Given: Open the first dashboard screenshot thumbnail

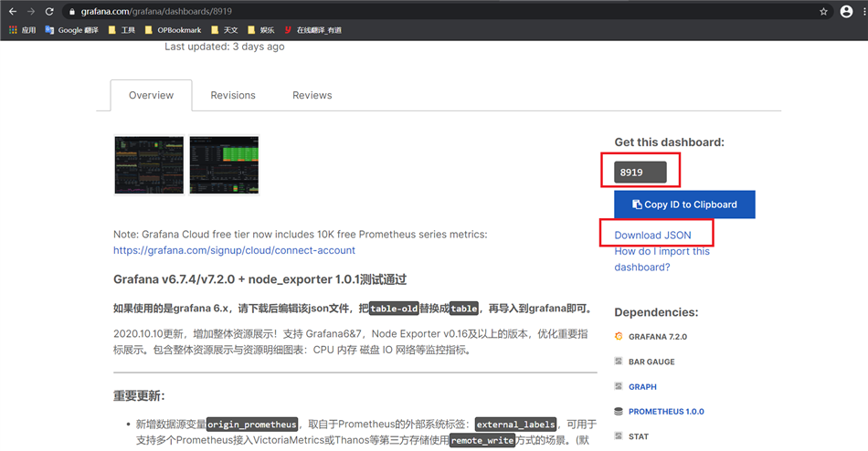Looking at the screenshot, I should coord(149,165).
